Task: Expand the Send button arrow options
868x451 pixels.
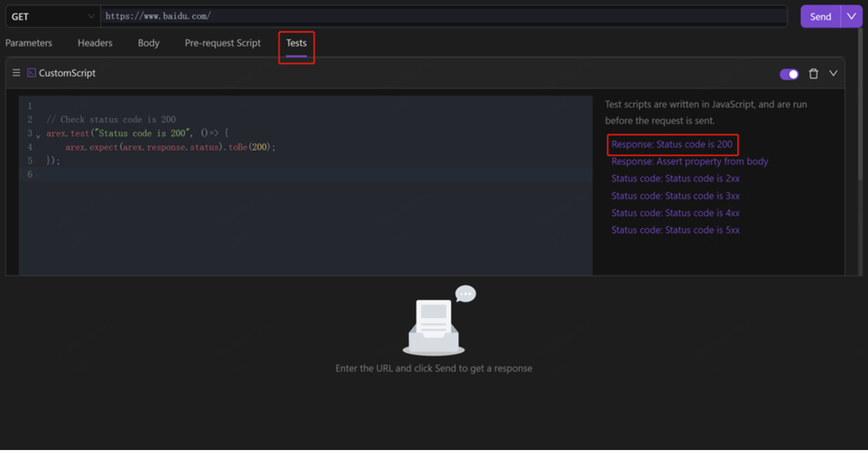Action: click(x=851, y=16)
